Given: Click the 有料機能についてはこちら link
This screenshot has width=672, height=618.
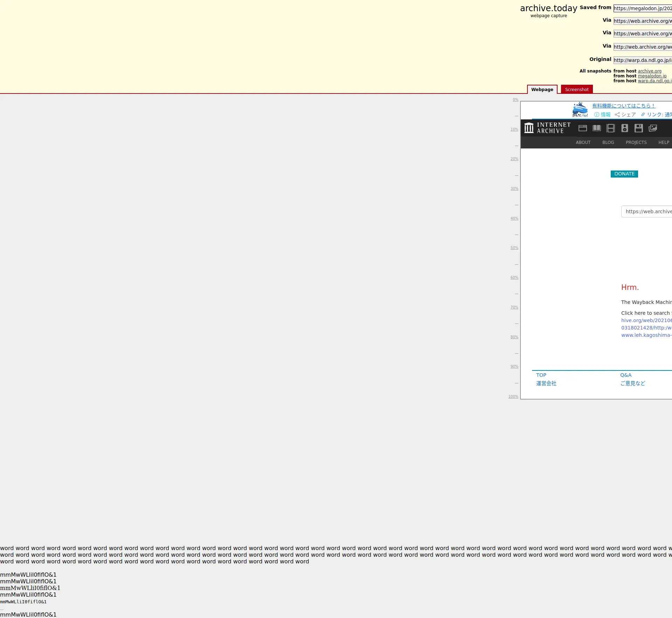Looking at the screenshot, I should [x=623, y=106].
